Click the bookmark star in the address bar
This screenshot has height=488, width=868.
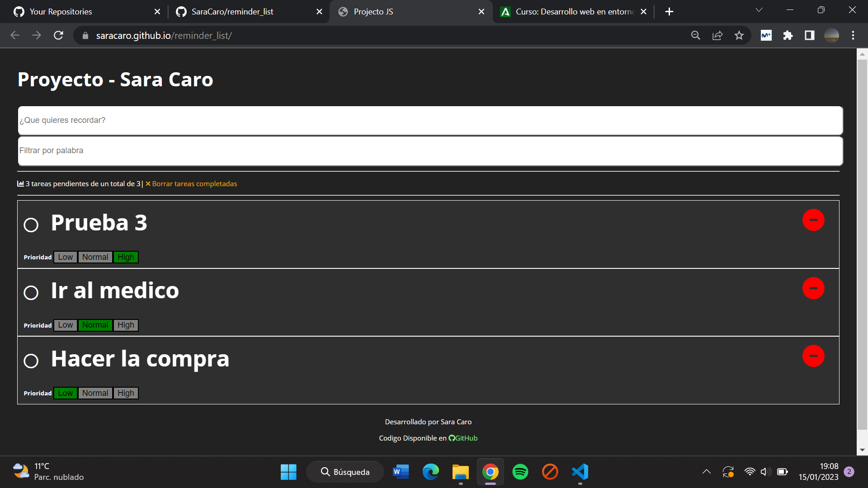739,35
